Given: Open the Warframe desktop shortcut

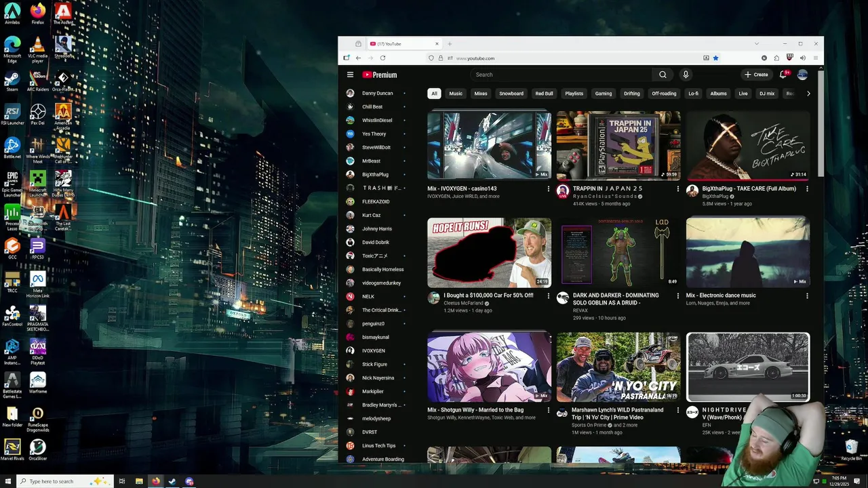Looking at the screenshot, I should point(38,384).
